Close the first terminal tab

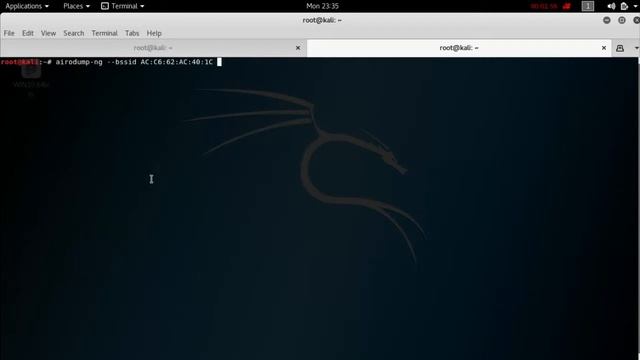coord(298,48)
